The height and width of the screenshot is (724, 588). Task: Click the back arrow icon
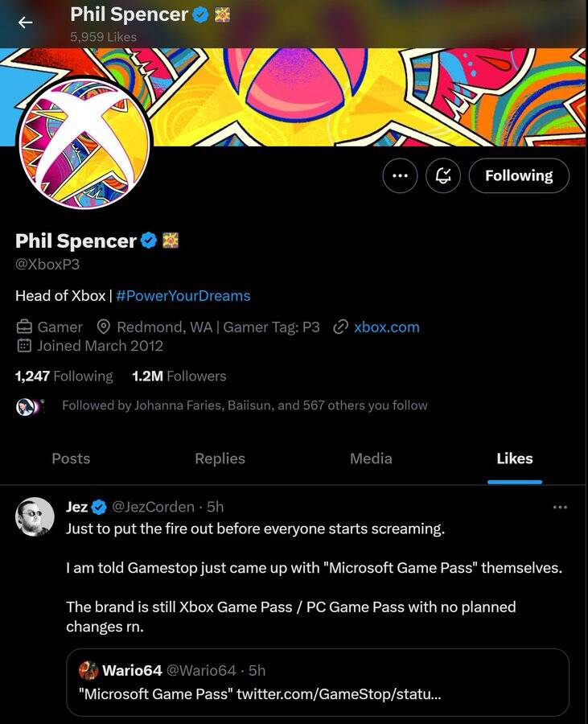pos(25,23)
